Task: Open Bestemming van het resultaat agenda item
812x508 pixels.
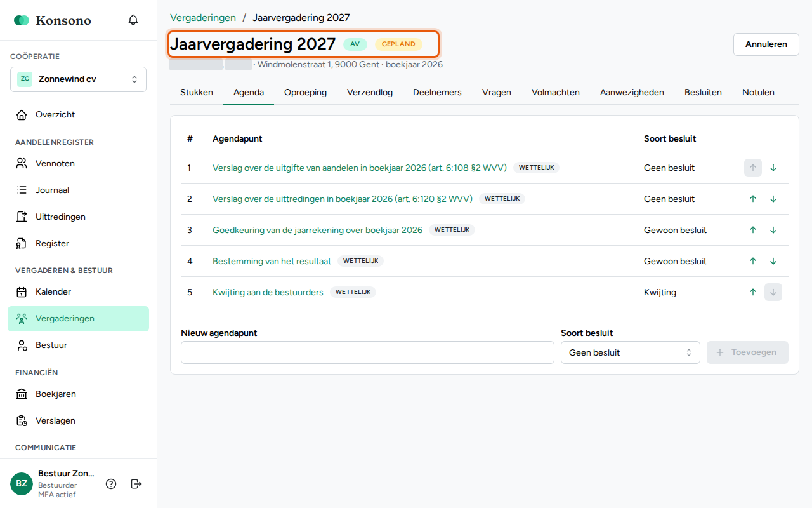Action: (x=272, y=261)
